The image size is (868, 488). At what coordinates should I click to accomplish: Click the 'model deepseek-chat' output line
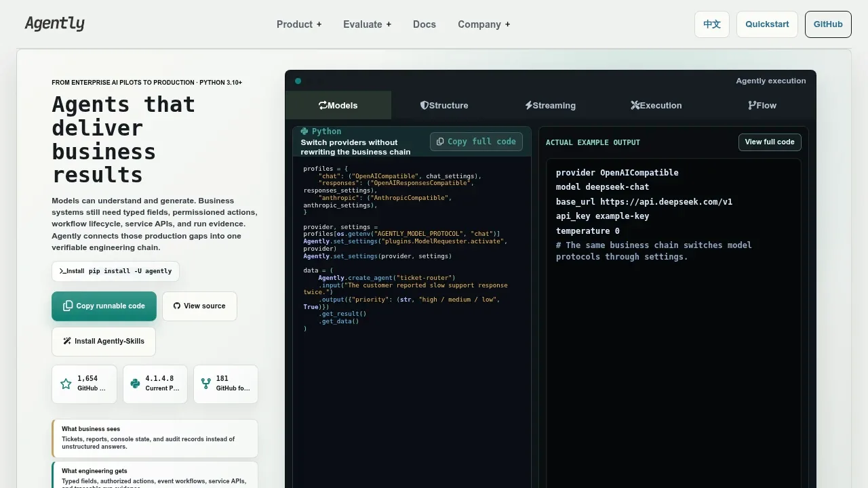pyautogui.click(x=602, y=187)
